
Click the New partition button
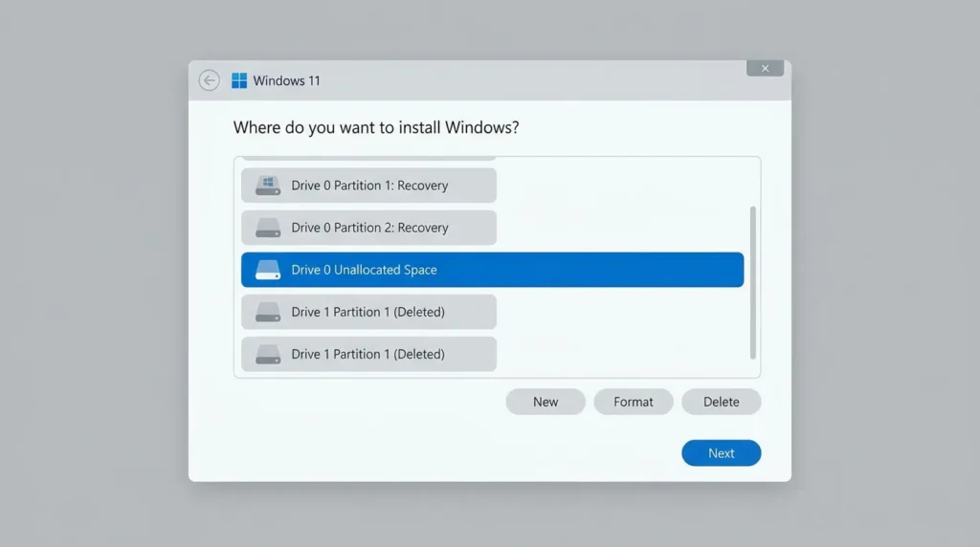coord(546,403)
